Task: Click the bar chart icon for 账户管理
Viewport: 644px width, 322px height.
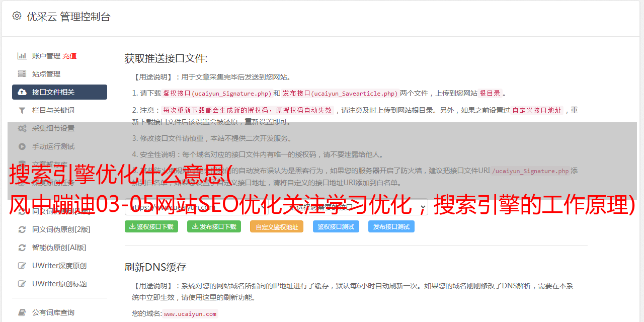Action: (22, 56)
